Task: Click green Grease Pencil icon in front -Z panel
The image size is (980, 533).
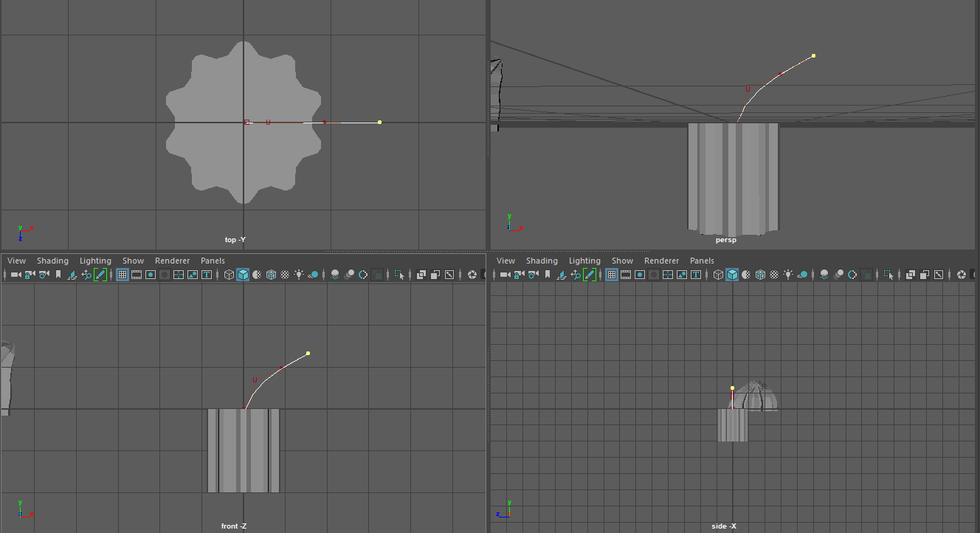Action: 100,275
